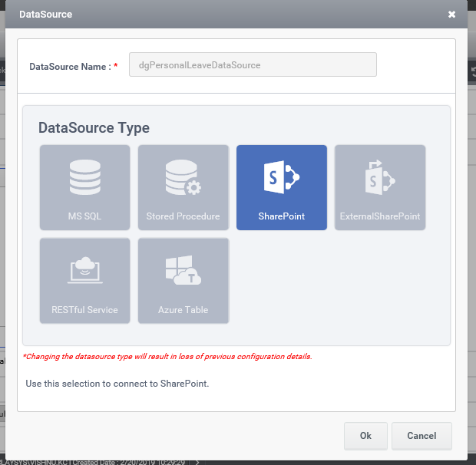Click the Created Date status bar text
Screen dimensions: 476x465
pos(129,462)
